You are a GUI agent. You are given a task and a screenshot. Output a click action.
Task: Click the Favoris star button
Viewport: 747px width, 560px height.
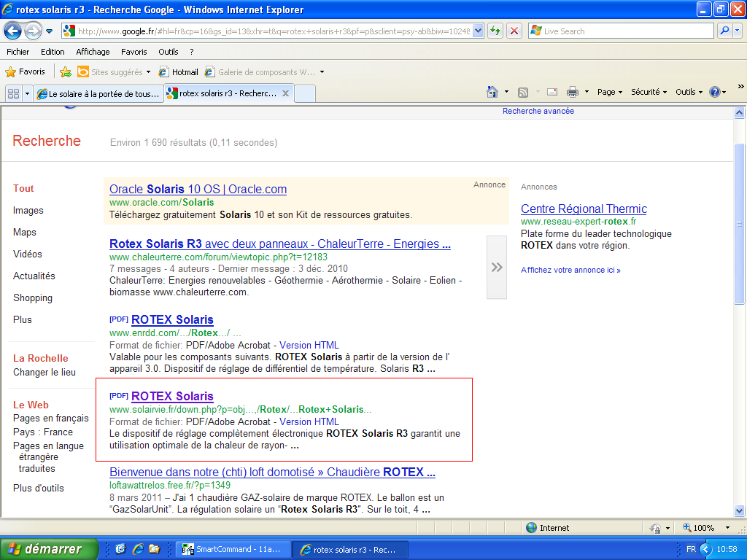26,71
